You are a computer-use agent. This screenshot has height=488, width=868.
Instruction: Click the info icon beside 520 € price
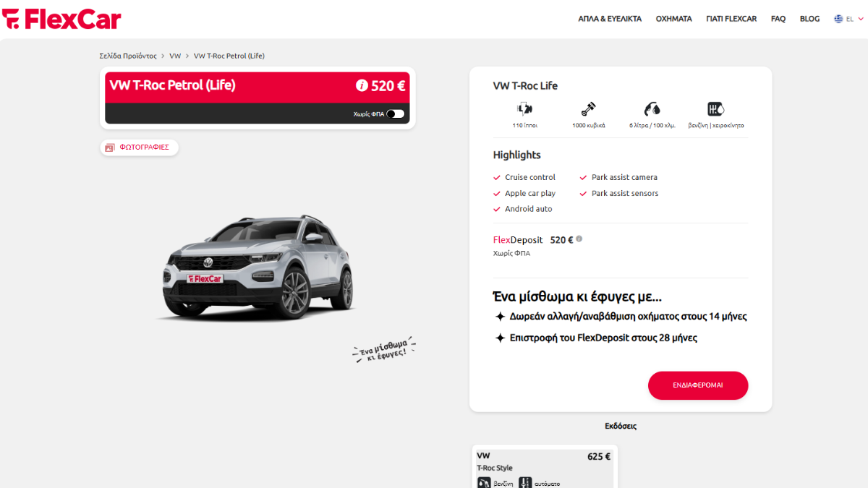click(x=362, y=86)
